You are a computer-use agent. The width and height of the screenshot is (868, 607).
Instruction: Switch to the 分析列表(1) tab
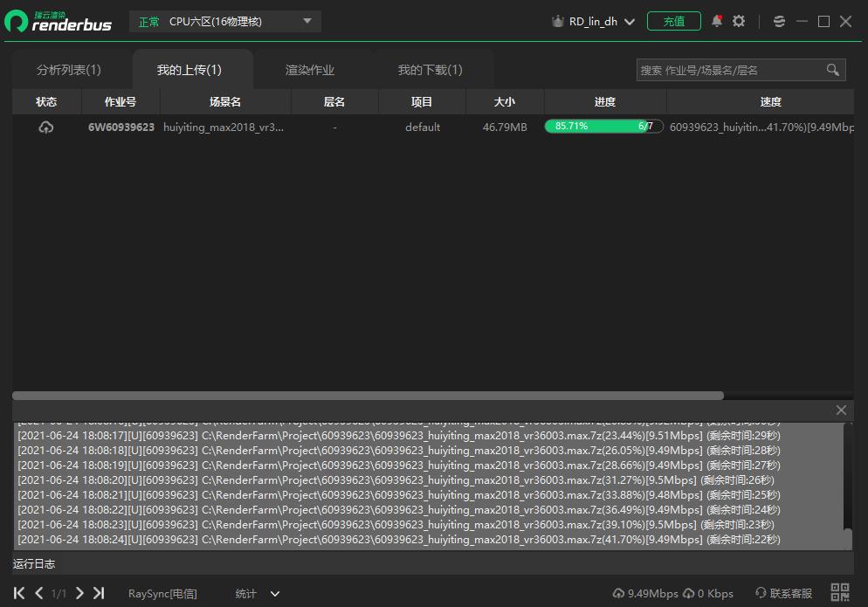point(69,70)
